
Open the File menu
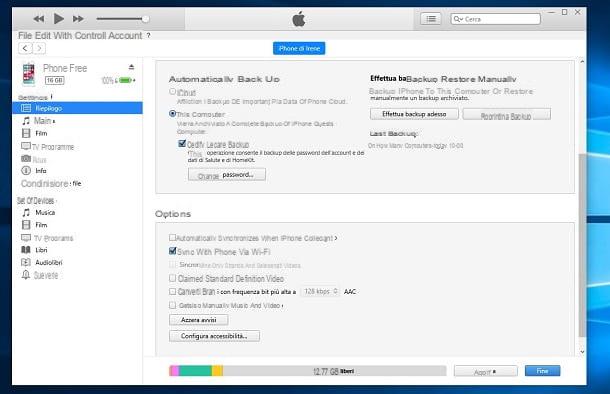25,36
